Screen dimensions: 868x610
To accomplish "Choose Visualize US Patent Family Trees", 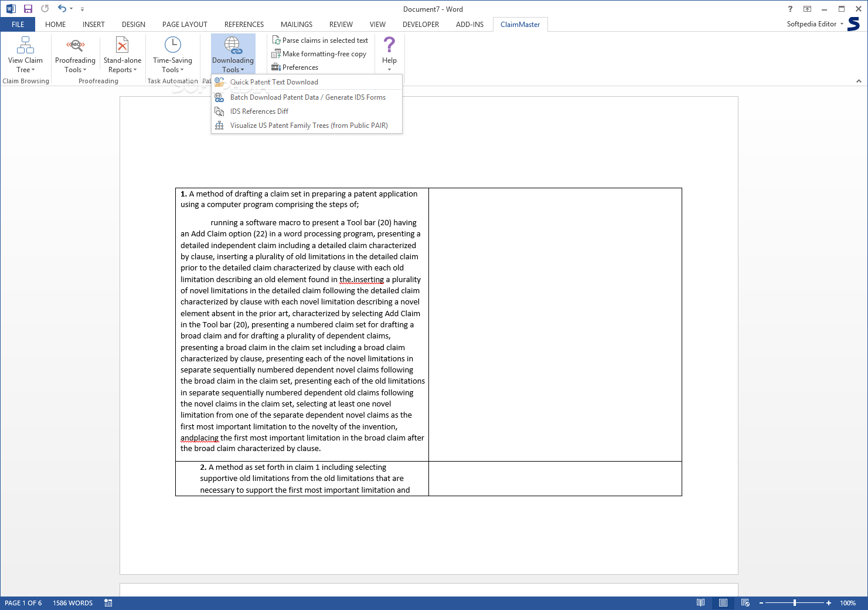I will click(307, 126).
